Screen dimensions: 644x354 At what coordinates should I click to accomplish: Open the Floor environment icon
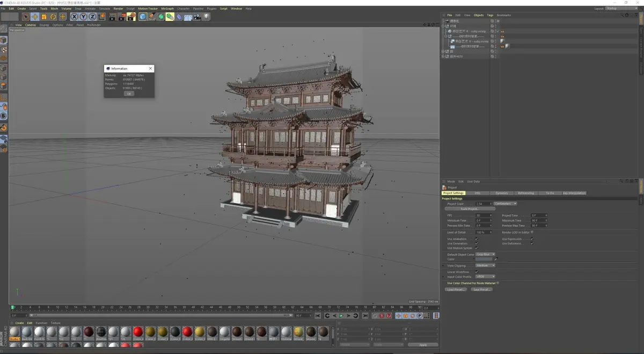pyautogui.click(x=188, y=17)
